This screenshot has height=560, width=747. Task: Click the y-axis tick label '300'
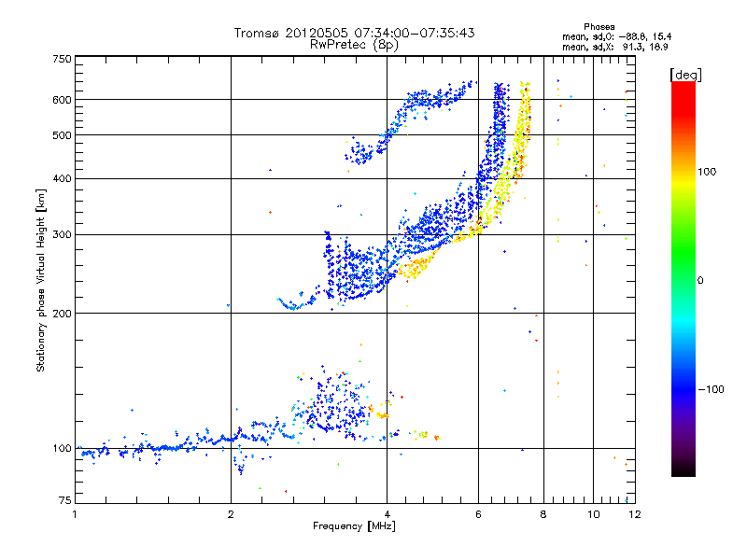click(x=62, y=235)
